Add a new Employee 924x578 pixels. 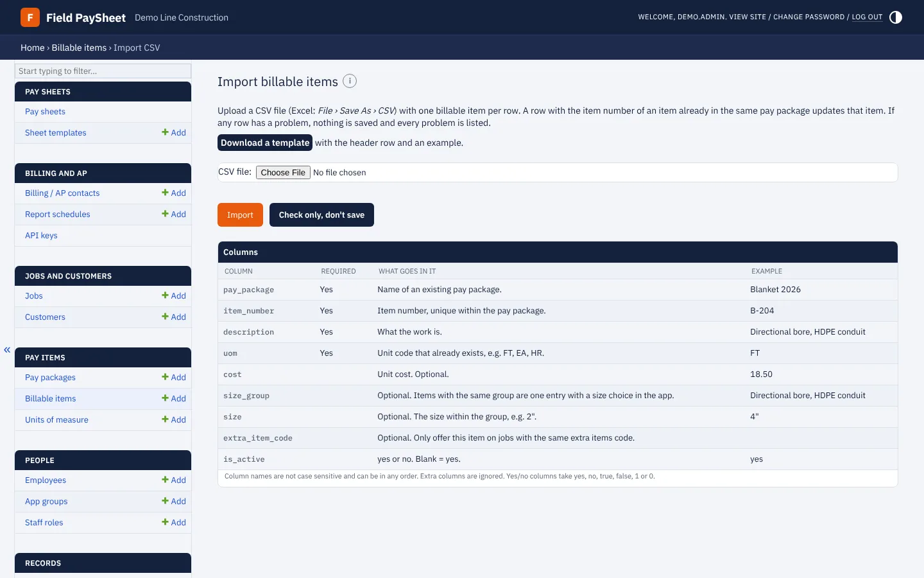(x=174, y=480)
